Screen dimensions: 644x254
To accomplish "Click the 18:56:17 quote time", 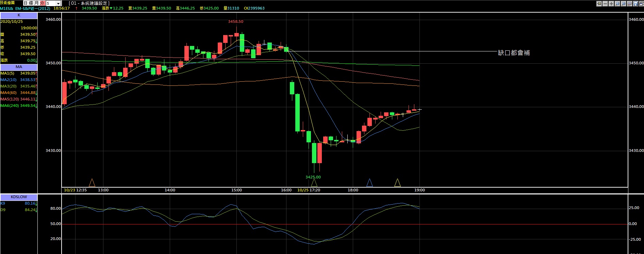I will pos(62,8).
